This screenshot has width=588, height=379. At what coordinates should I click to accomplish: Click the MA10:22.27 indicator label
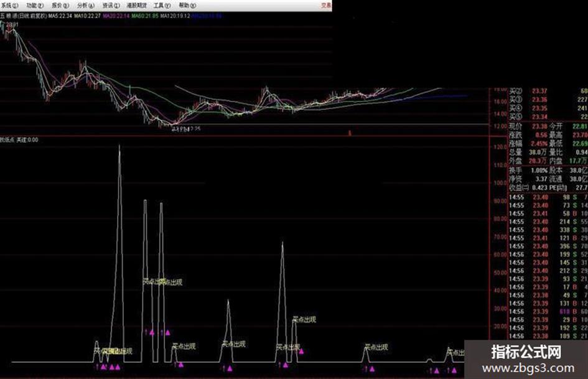[x=87, y=16]
